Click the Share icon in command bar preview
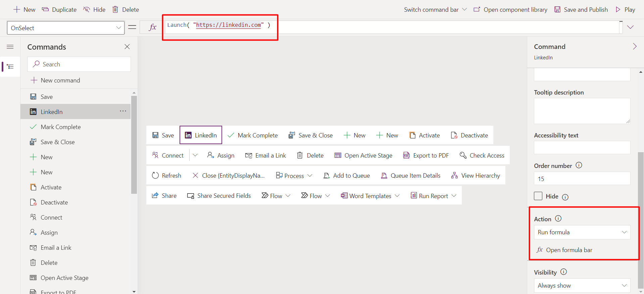The image size is (644, 294). [x=155, y=196]
